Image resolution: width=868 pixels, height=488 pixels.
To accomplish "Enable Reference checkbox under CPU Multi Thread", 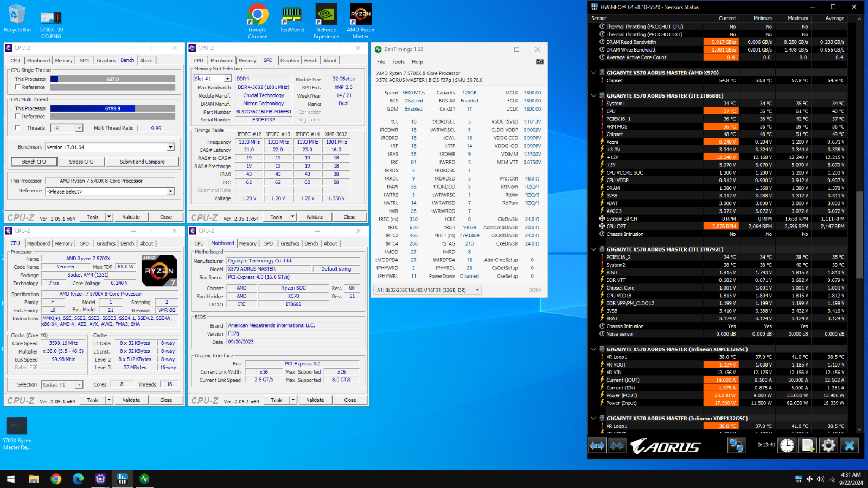I will click(x=18, y=116).
